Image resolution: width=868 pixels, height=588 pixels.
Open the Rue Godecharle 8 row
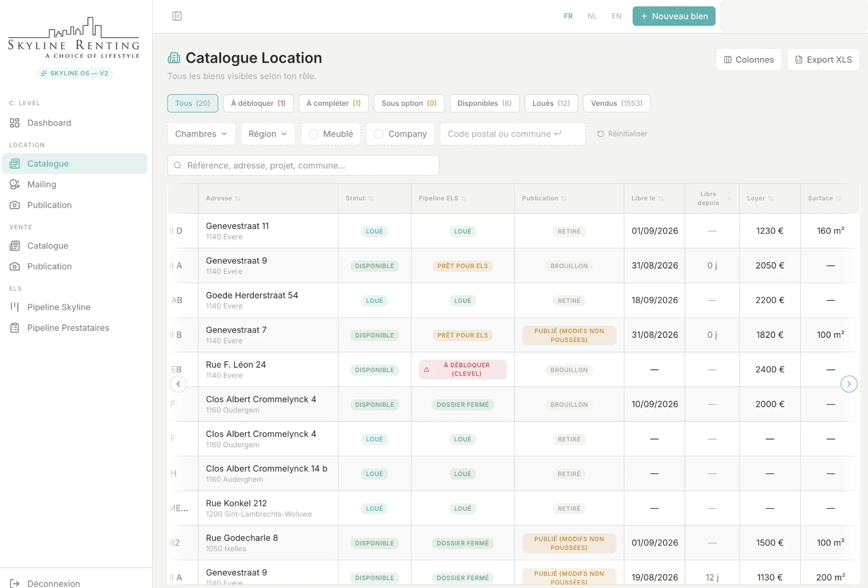pos(513,543)
